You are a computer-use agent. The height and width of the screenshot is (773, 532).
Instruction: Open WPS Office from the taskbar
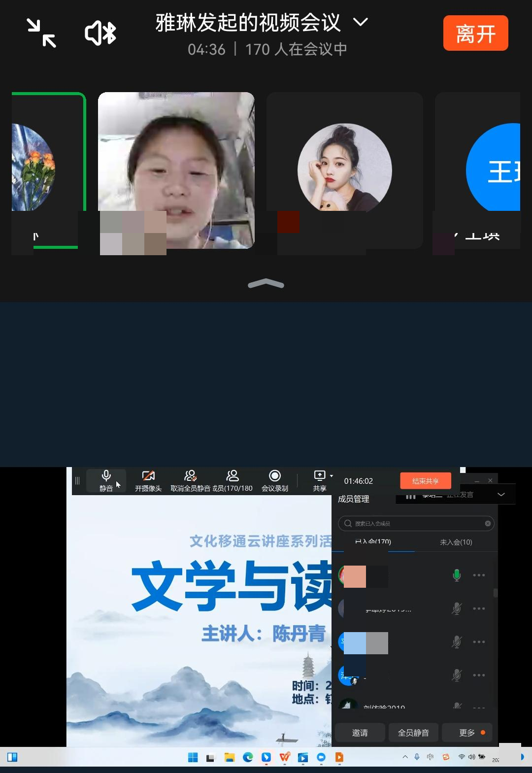285,757
